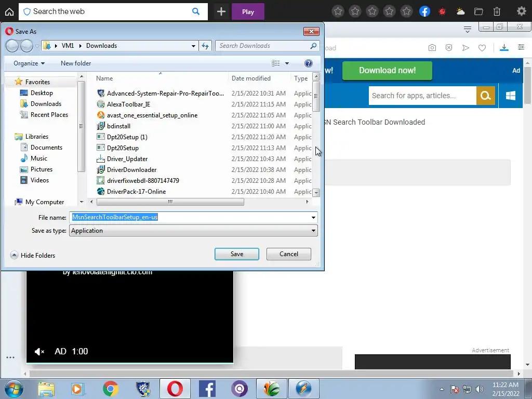This screenshot has height=399, width=532.
Task: Open the File name dropdown arrow
Action: [313, 218]
